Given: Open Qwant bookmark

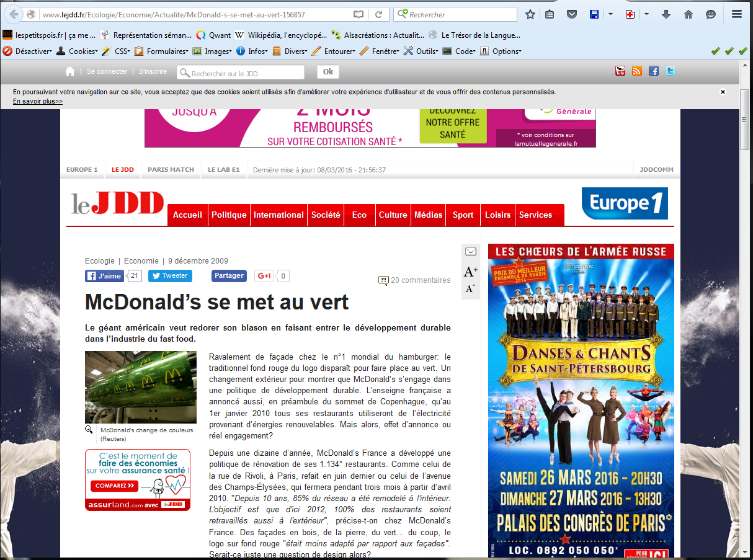Looking at the screenshot, I should click(x=213, y=35).
